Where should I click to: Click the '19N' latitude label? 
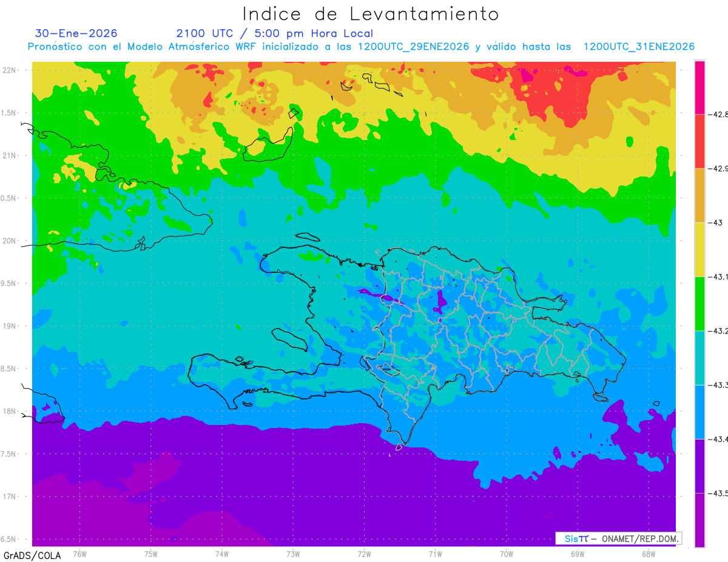(x=10, y=326)
